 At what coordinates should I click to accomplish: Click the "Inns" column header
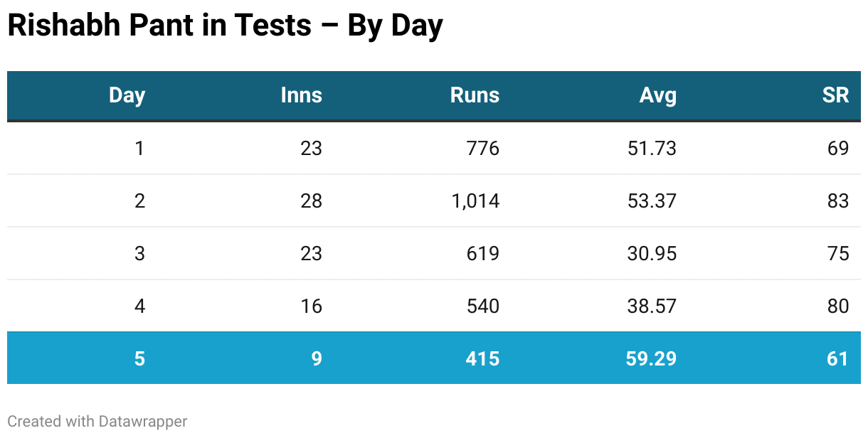[301, 95]
